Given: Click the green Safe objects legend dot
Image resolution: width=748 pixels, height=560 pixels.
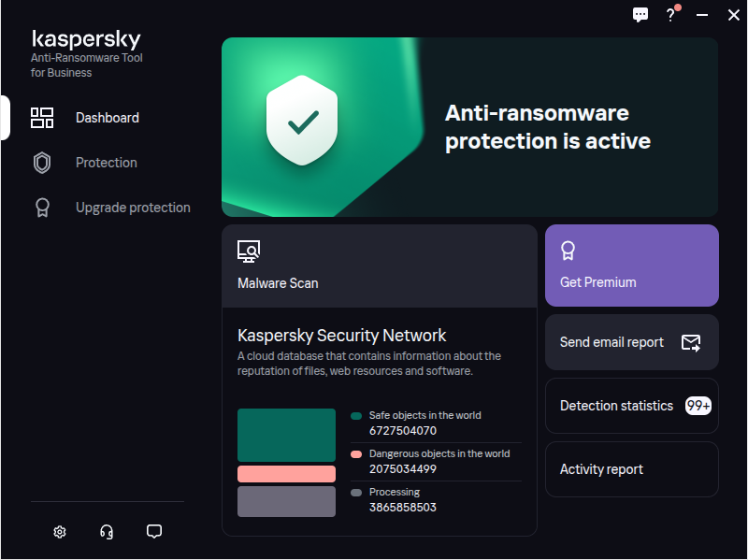Looking at the screenshot, I should (356, 416).
